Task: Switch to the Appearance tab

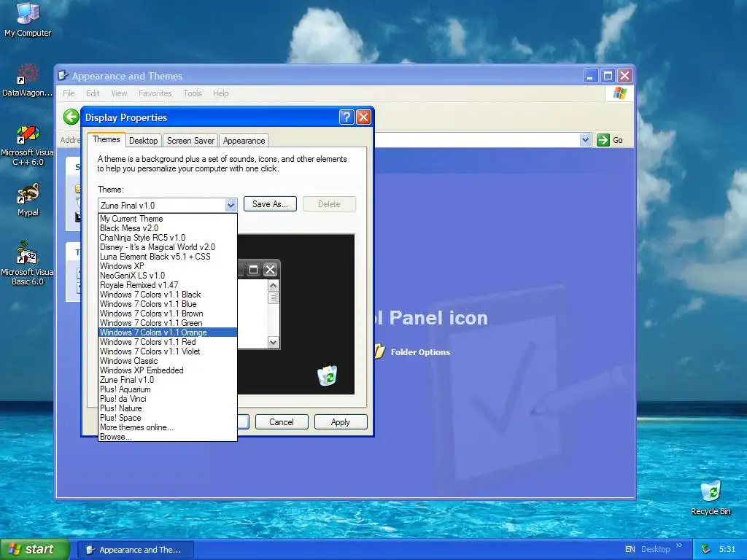Action: point(244,141)
